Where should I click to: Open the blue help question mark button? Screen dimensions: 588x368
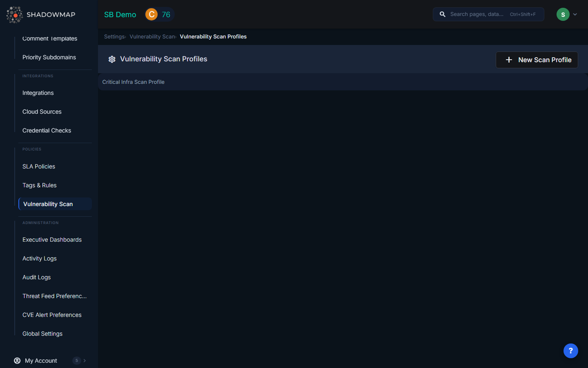570,350
